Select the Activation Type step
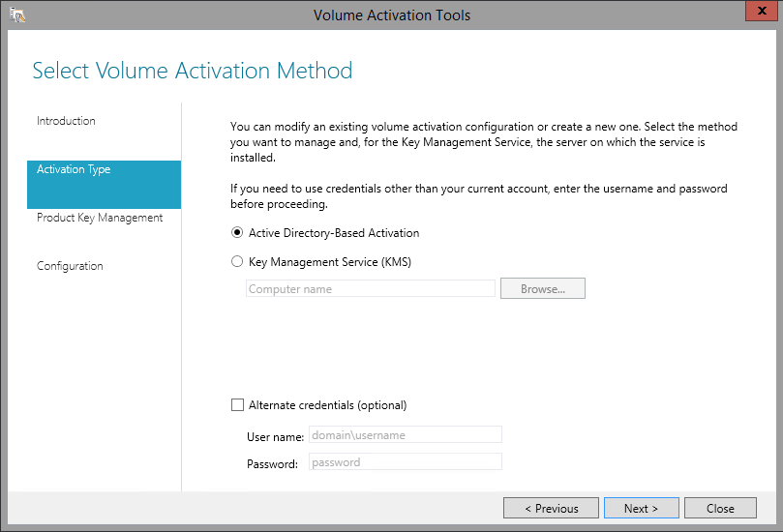This screenshot has height=532, width=783. (x=104, y=184)
